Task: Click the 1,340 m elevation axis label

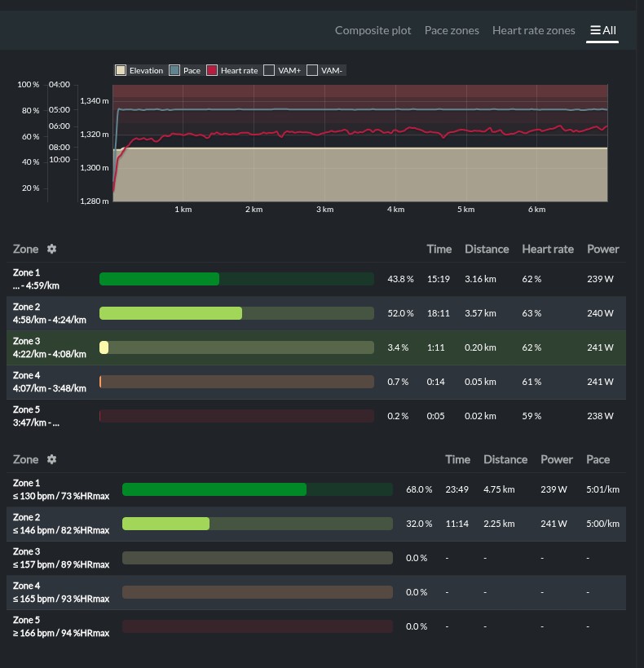Action: [x=94, y=101]
